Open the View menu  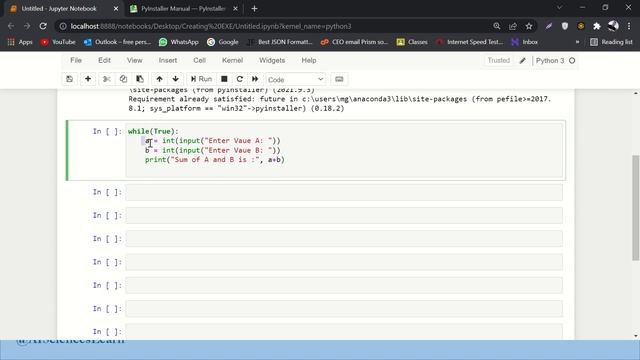click(134, 60)
